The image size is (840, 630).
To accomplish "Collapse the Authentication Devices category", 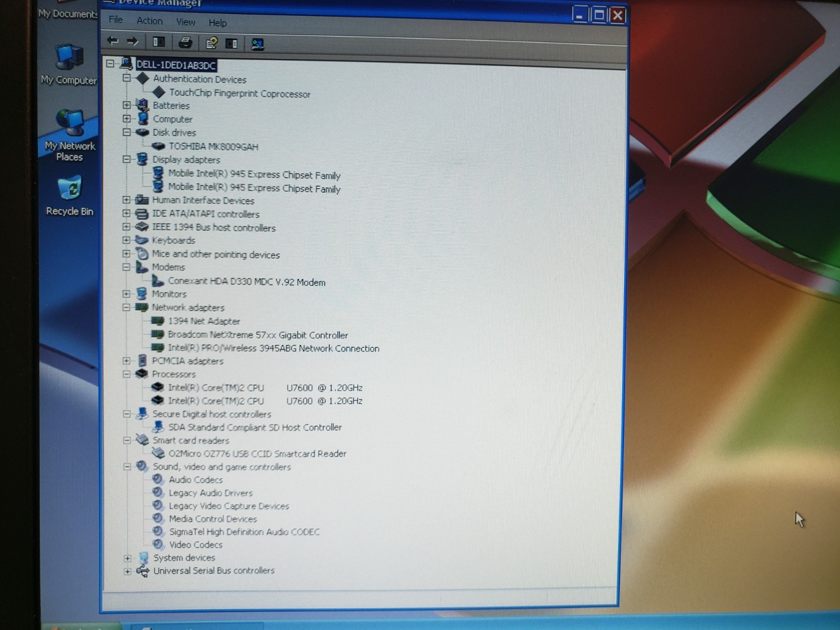I will pos(126,78).
